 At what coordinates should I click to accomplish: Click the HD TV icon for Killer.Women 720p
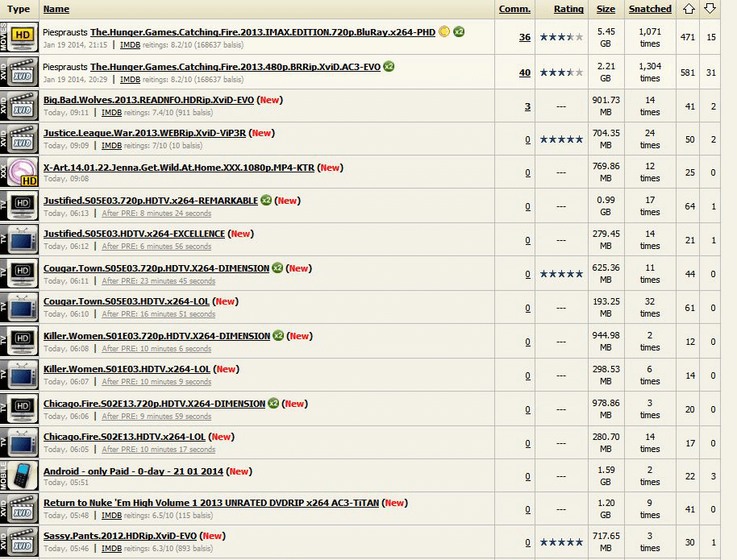[19, 342]
